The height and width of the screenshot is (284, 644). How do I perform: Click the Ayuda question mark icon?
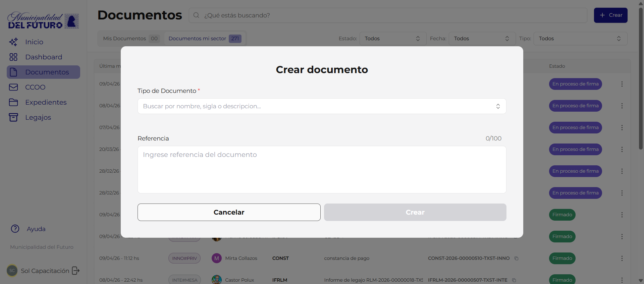15,229
